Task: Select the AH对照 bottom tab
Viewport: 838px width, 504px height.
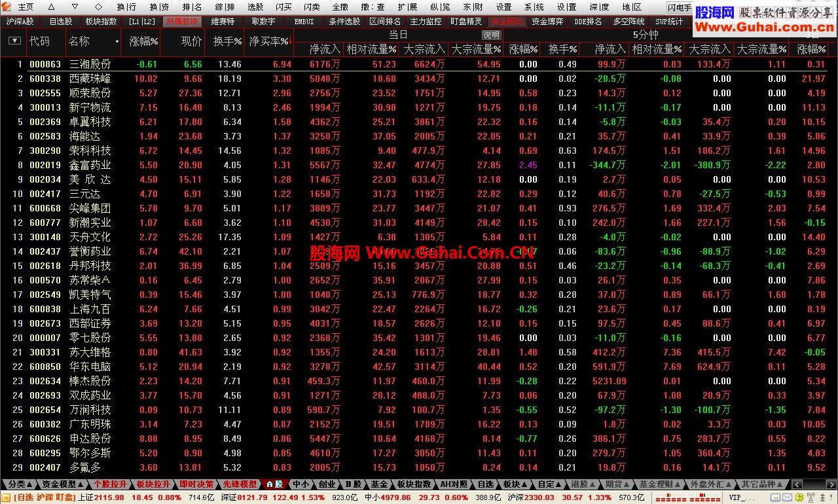Action: tap(454, 484)
